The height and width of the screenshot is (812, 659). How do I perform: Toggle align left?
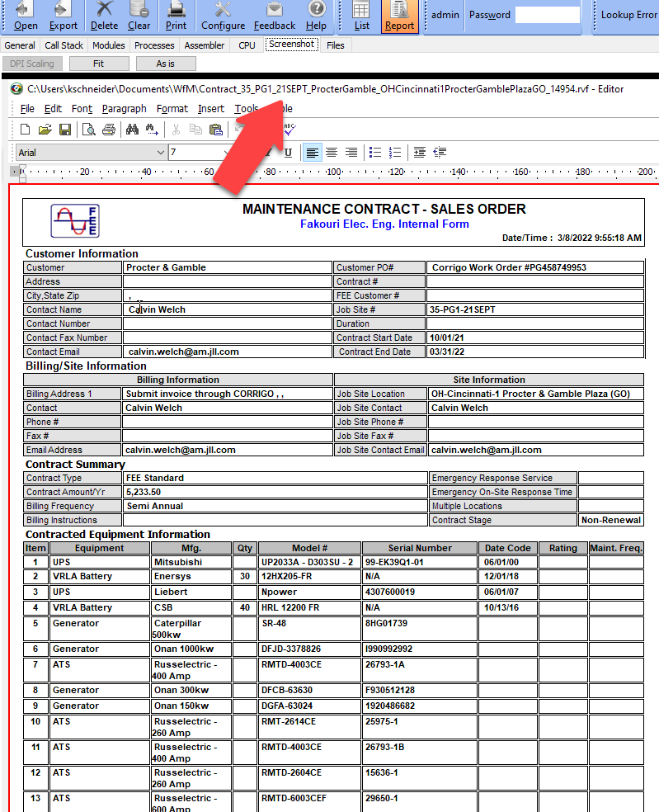[x=312, y=152]
